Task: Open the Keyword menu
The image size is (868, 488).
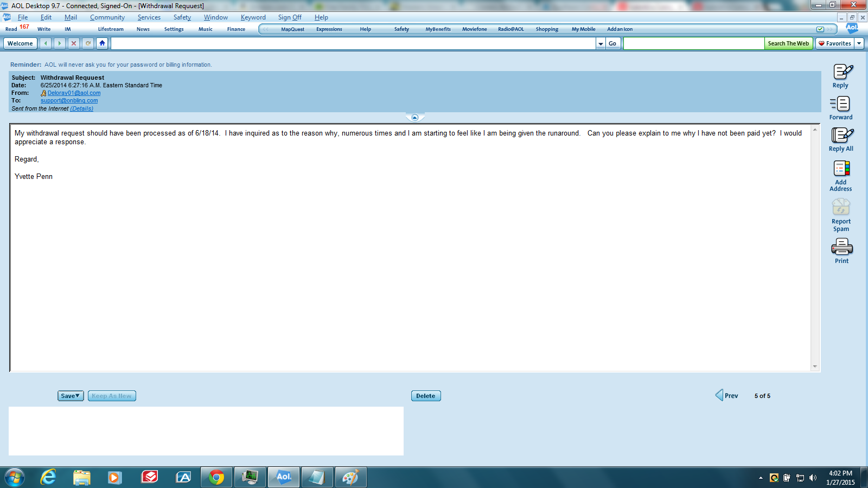Action: coord(253,17)
